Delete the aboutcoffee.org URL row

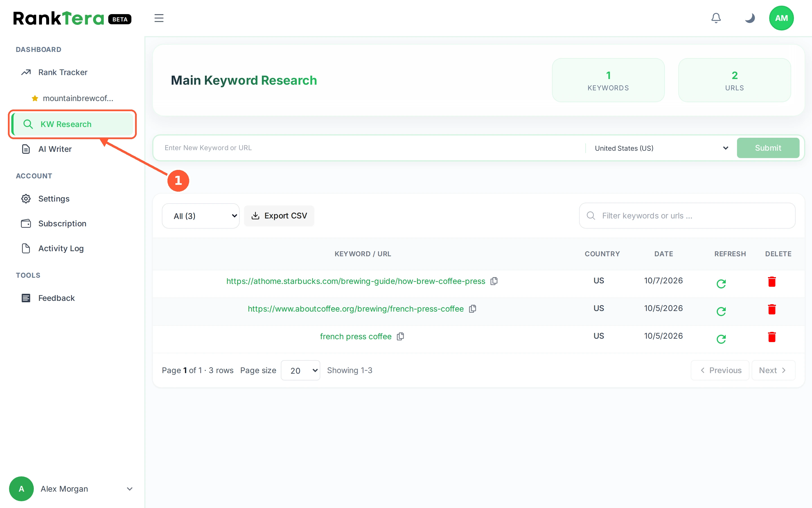[772, 309]
